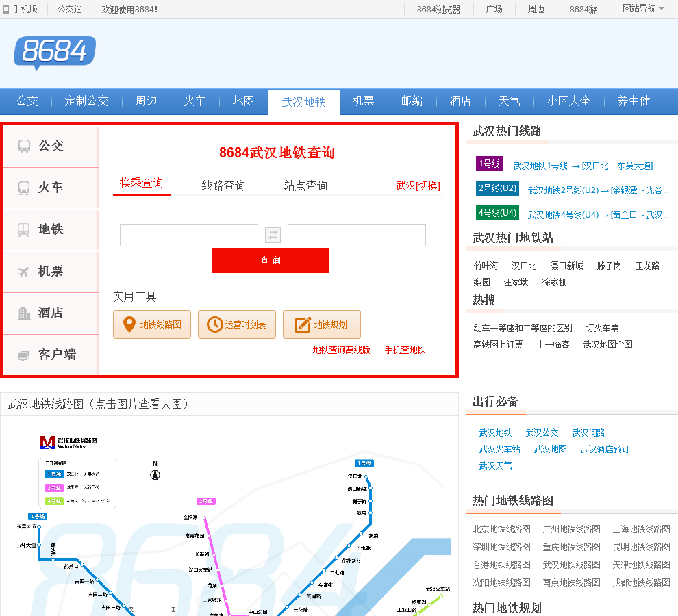The image size is (678, 616).
Task: Open 北京地铁线路图 link
Action: (x=501, y=529)
